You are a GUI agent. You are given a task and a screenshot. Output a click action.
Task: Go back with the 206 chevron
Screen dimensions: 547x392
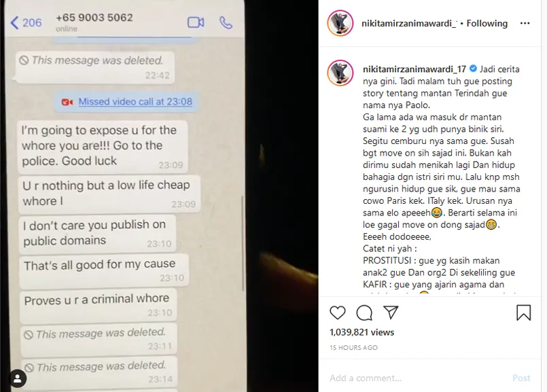click(x=27, y=22)
